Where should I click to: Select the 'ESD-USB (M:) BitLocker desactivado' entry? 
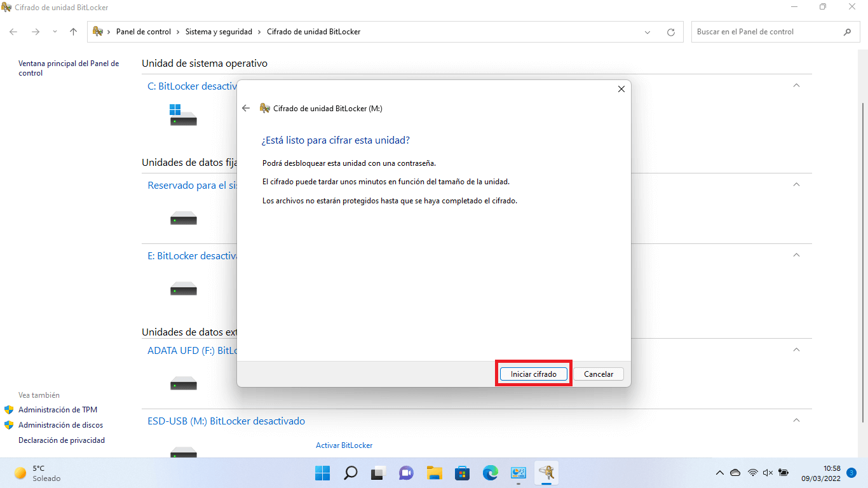tap(226, 421)
